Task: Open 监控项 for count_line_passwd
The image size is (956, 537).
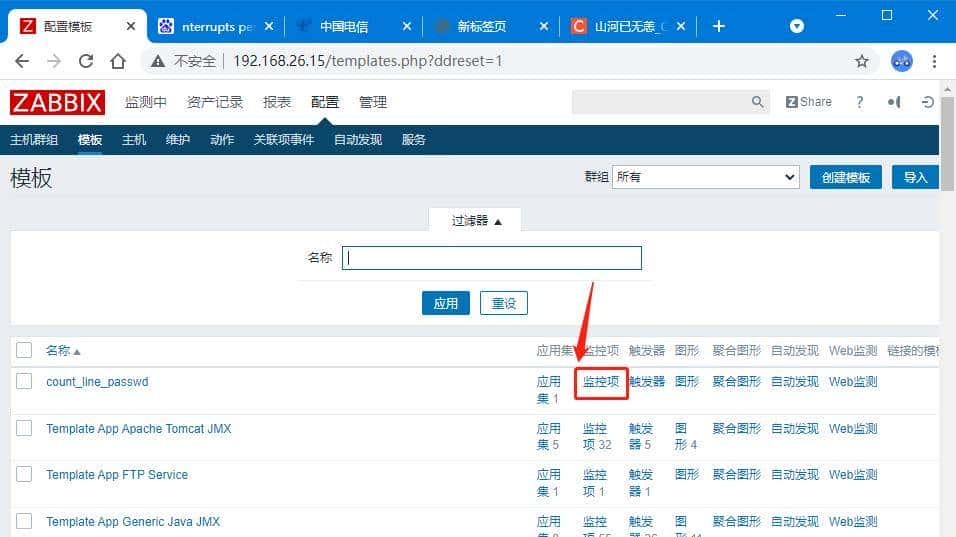Action: pos(601,382)
